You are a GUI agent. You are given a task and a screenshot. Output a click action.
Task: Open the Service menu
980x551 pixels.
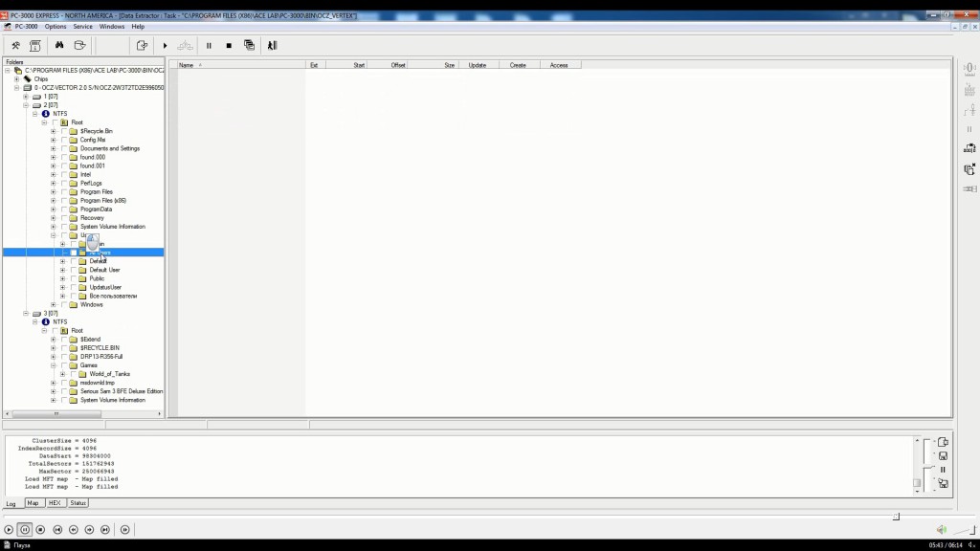[82, 26]
